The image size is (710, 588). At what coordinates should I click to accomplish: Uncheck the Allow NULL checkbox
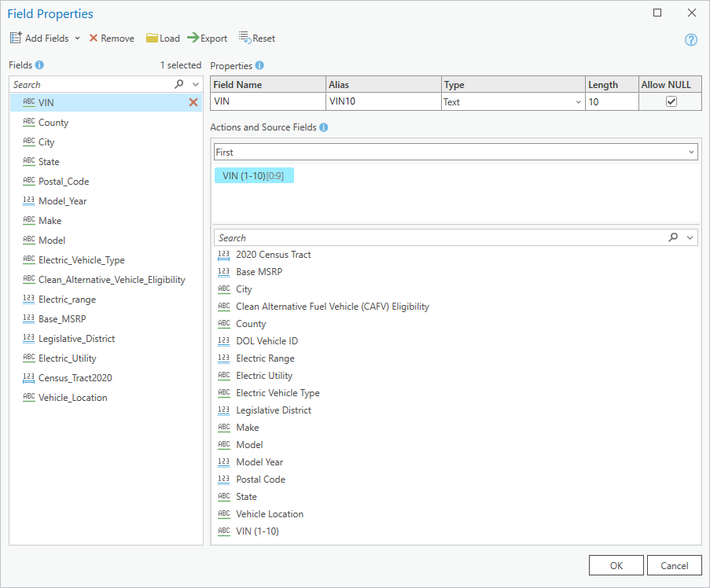click(669, 101)
